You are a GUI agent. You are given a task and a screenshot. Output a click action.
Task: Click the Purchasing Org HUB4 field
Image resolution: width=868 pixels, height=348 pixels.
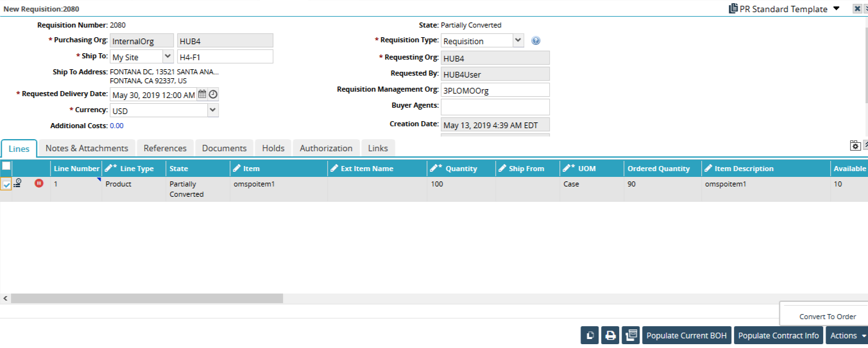tap(225, 40)
